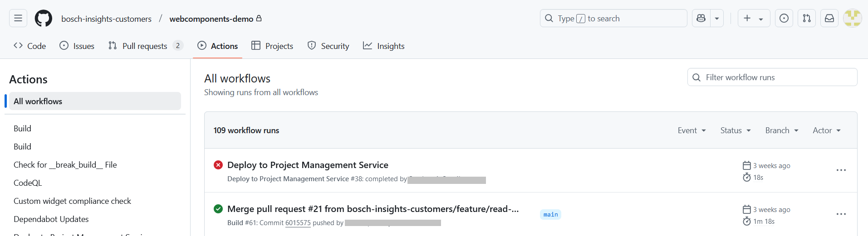Viewport: 868px width, 236px height.
Task: Click the GitHub logo home icon
Action: [44, 18]
